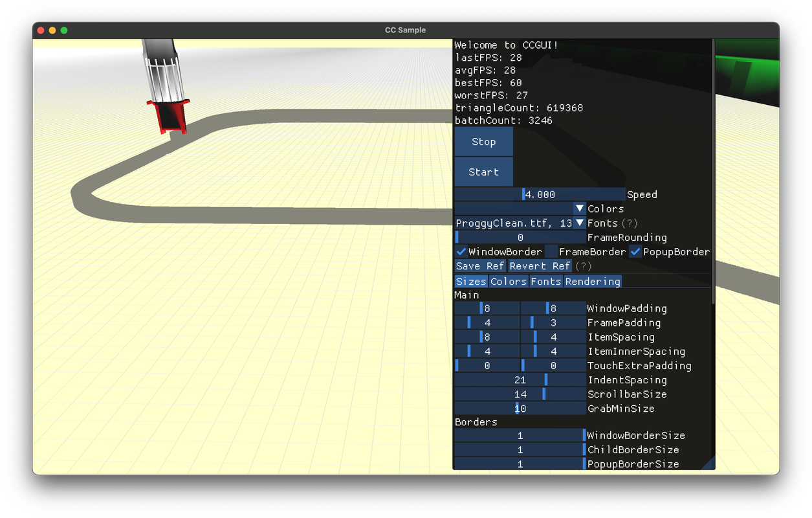Toggle the WindowBorder checkbox
Image resolution: width=812 pixels, height=518 pixels.
pos(461,251)
